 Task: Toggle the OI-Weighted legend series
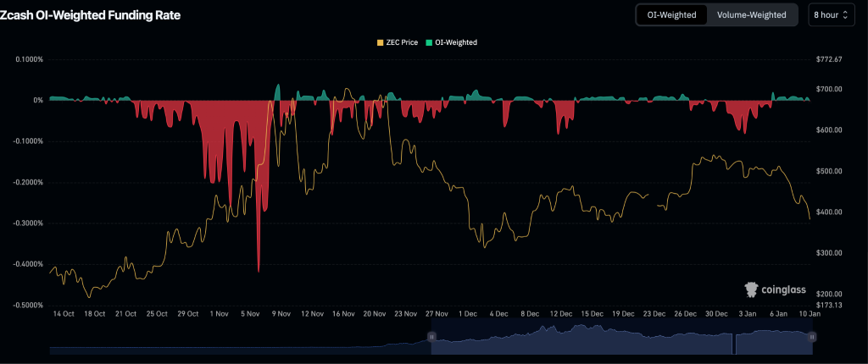point(452,42)
